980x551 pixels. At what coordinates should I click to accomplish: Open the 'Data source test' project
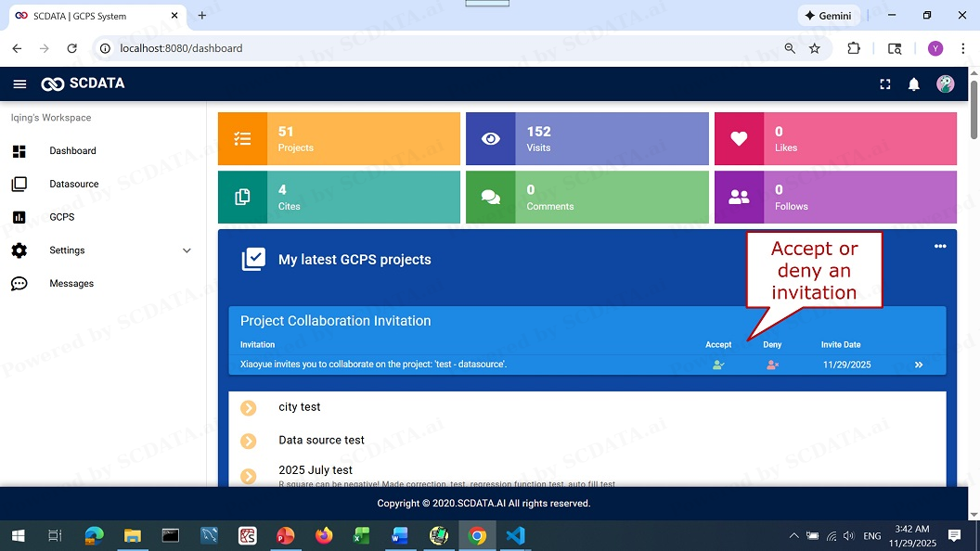pos(321,441)
